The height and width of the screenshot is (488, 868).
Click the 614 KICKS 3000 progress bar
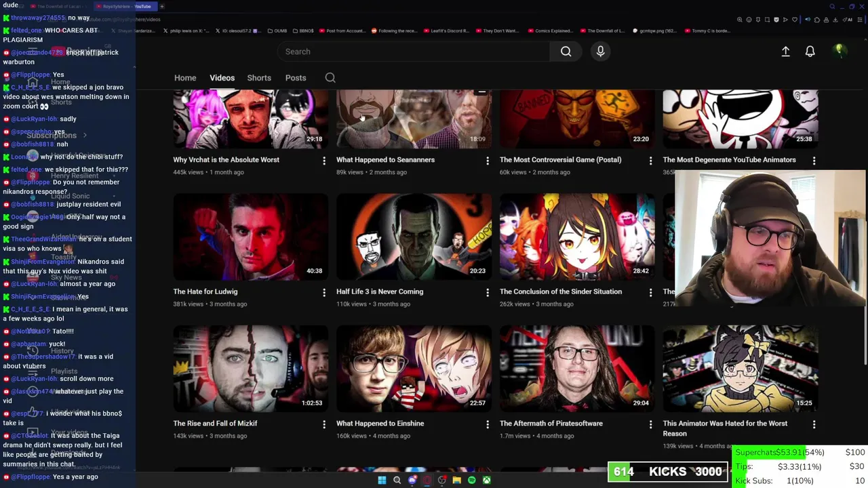(668, 472)
